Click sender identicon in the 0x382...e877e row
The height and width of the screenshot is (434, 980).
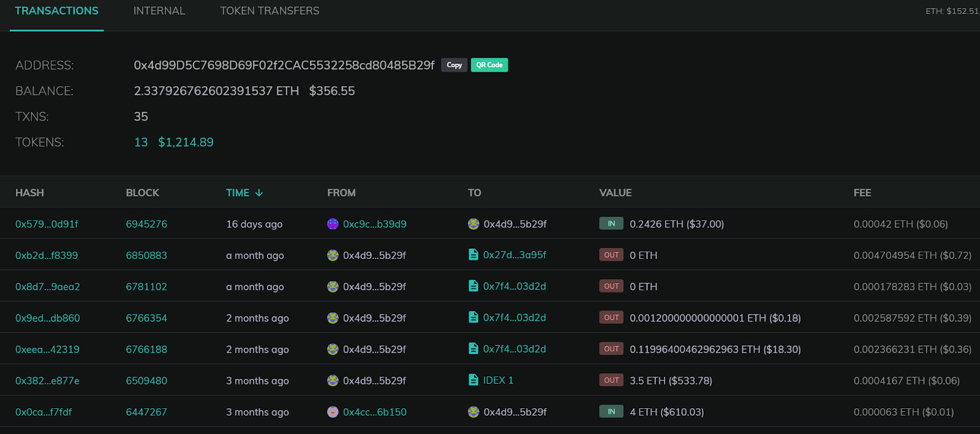[333, 381]
